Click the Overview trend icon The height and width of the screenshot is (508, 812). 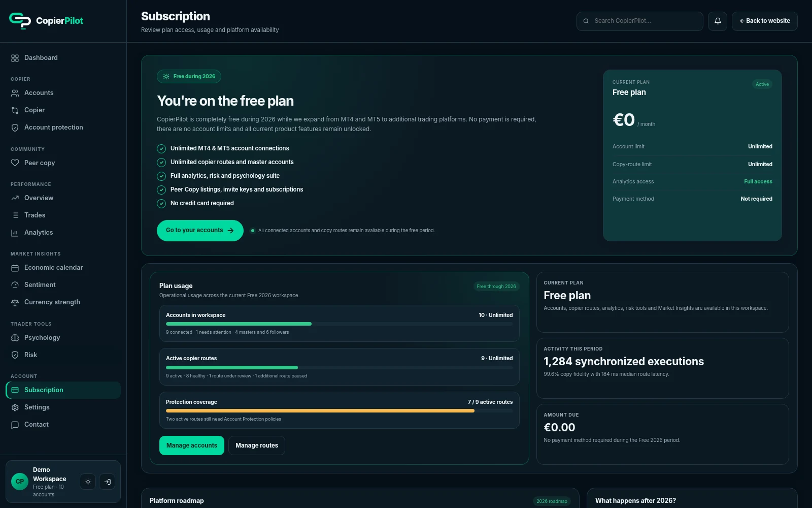(x=15, y=198)
